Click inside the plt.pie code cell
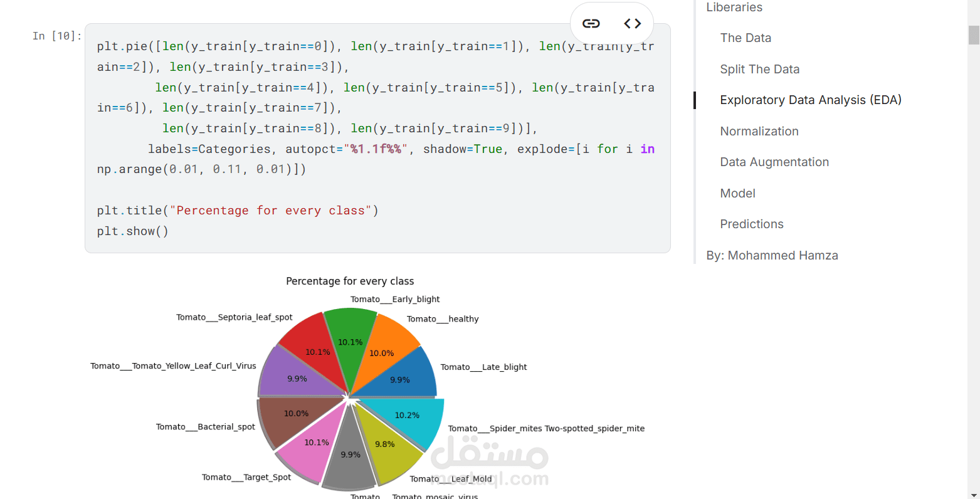The image size is (980, 499). coord(377,139)
